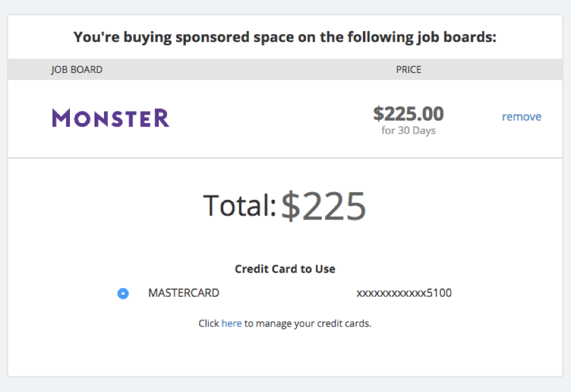Click the 'You're buying sponsored space' heading
The width and height of the screenshot is (571, 392).
point(285,37)
